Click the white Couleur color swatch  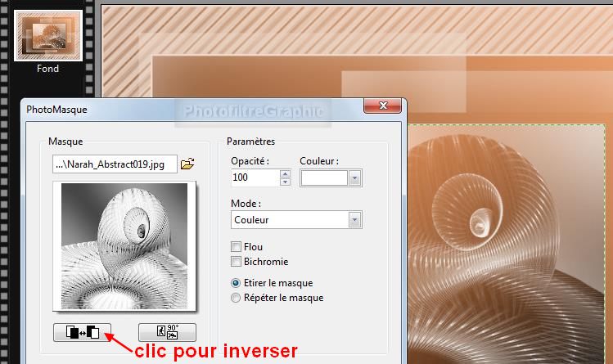coord(324,178)
